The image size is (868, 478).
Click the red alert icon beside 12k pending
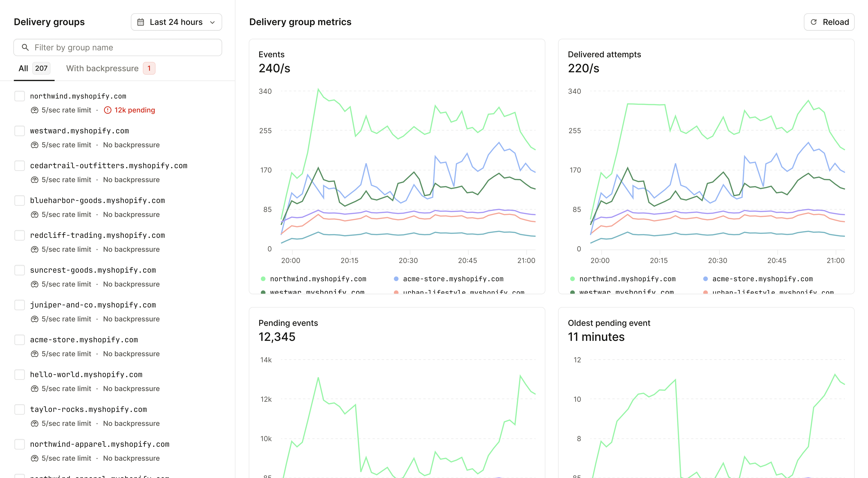click(108, 110)
